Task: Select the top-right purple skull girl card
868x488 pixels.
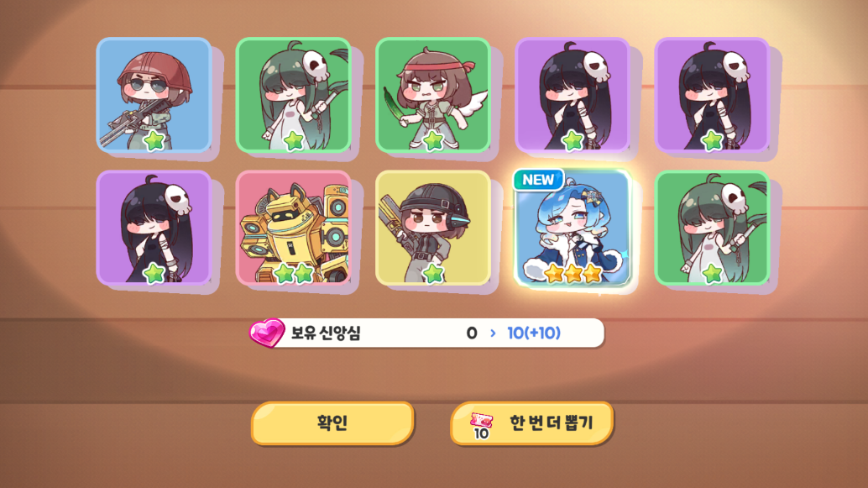Action: pos(712,95)
